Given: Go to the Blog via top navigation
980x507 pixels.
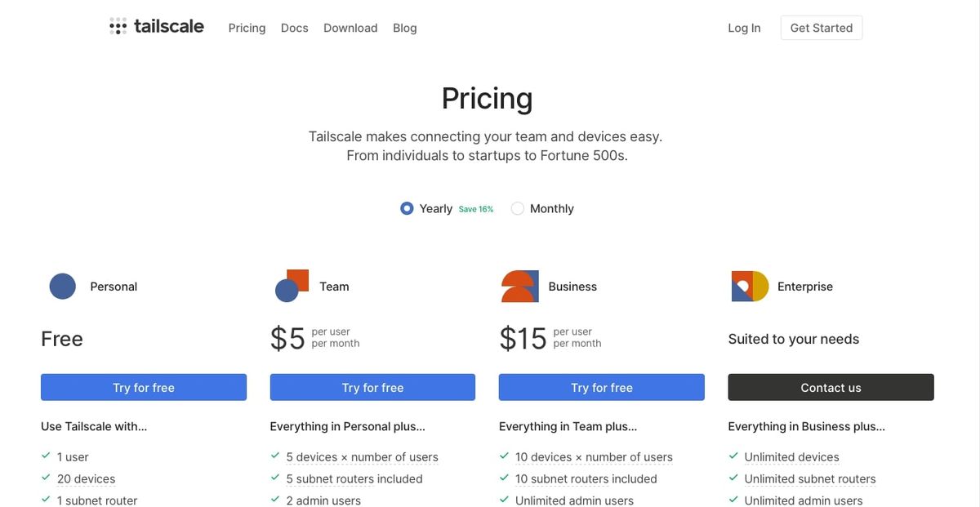Looking at the screenshot, I should pyautogui.click(x=404, y=27).
